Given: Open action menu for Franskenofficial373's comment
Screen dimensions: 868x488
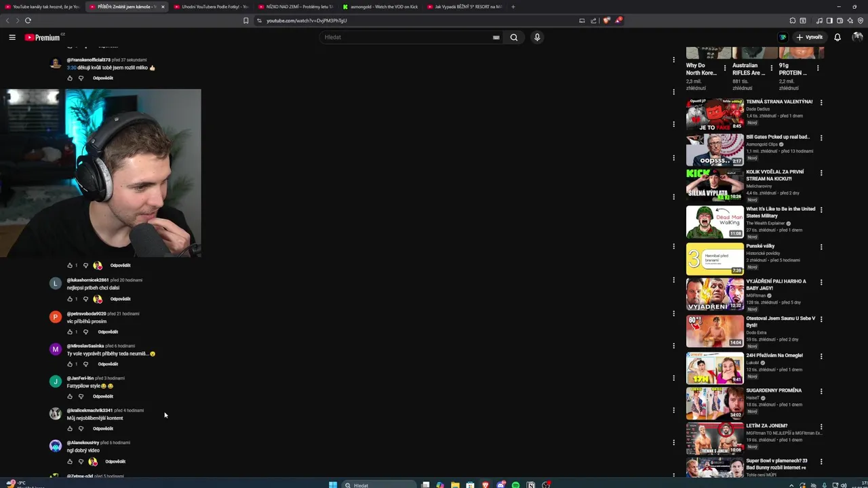Looking at the screenshot, I should (673, 60).
